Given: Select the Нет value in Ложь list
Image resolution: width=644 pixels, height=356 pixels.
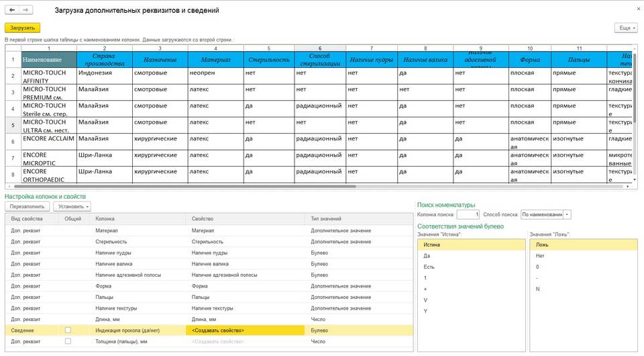Looking at the screenshot, I should click(x=583, y=256).
